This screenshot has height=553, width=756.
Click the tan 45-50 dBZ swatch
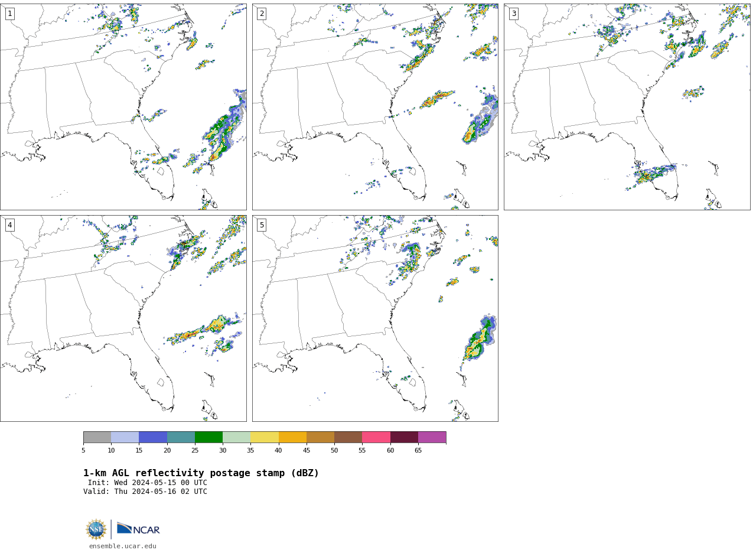pyautogui.click(x=320, y=437)
